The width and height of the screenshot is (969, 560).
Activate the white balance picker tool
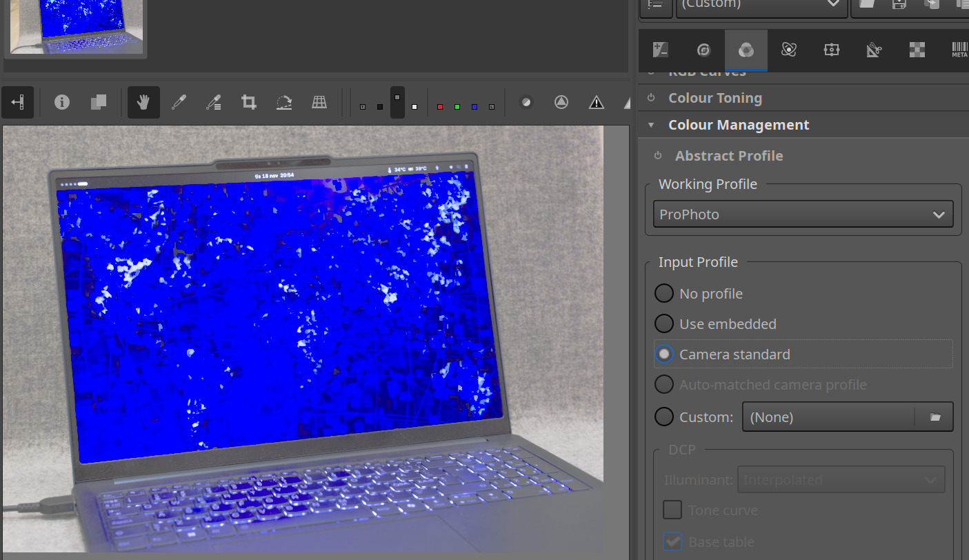[179, 103]
